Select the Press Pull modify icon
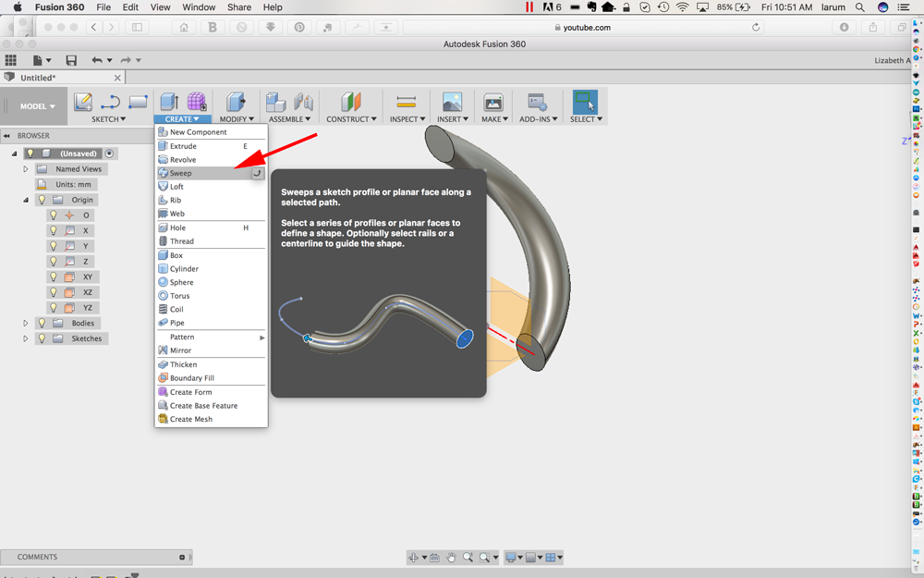This screenshot has height=578, width=924. pos(236,102)
